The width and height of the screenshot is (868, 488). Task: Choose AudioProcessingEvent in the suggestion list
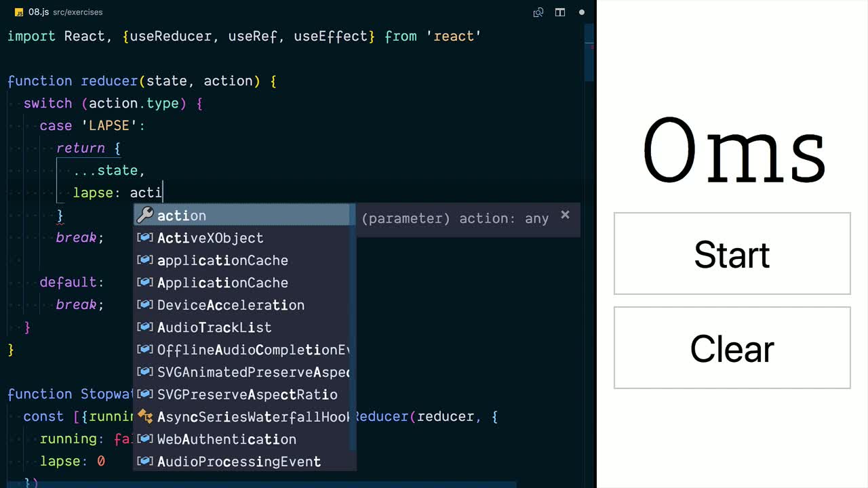click(239, 462)
